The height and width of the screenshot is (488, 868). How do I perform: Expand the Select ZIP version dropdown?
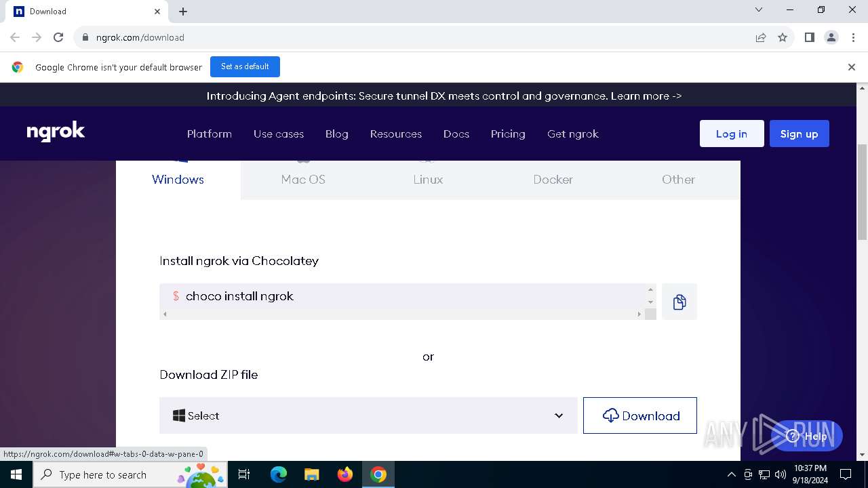coord(368,415)
